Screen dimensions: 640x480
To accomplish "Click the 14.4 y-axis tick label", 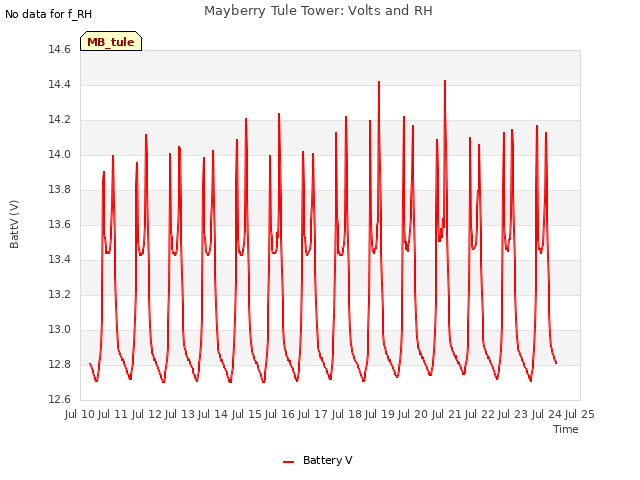I will pos(60,84).
